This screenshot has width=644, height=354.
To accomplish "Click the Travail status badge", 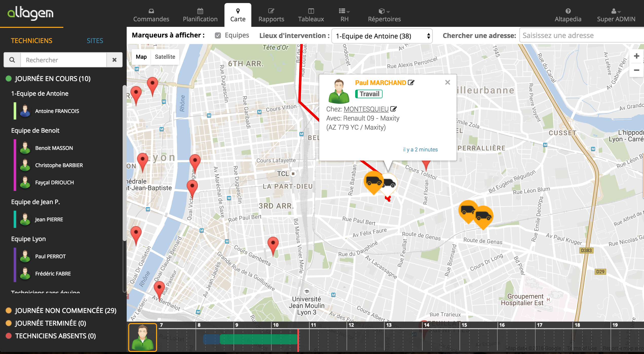I will (x=369, y=94).
